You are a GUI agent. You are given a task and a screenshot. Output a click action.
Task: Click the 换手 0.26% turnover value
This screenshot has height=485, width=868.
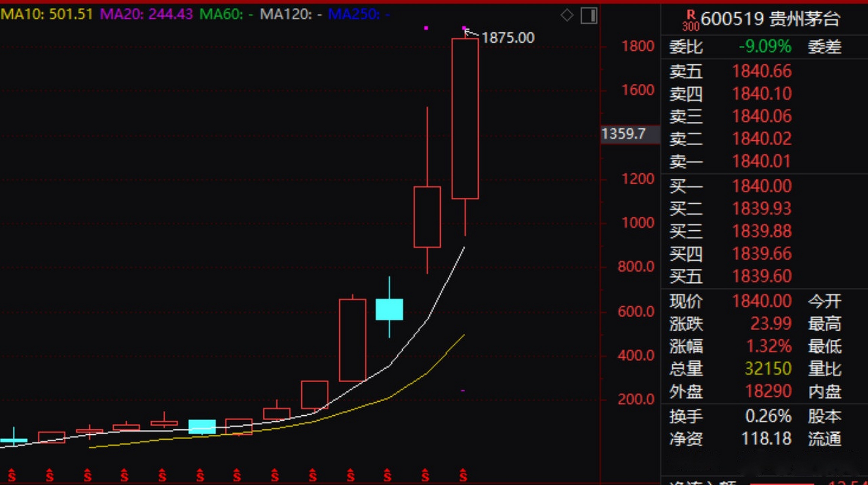point(768,416)
